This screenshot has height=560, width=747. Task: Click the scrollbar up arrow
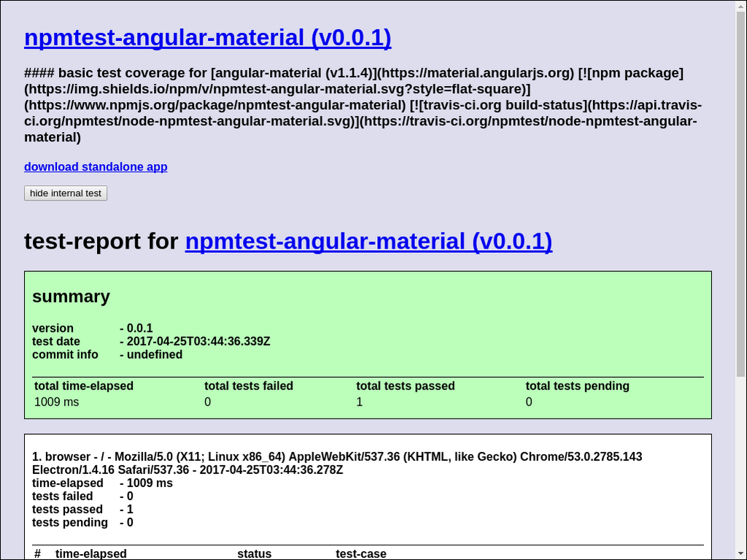point(740,6)
